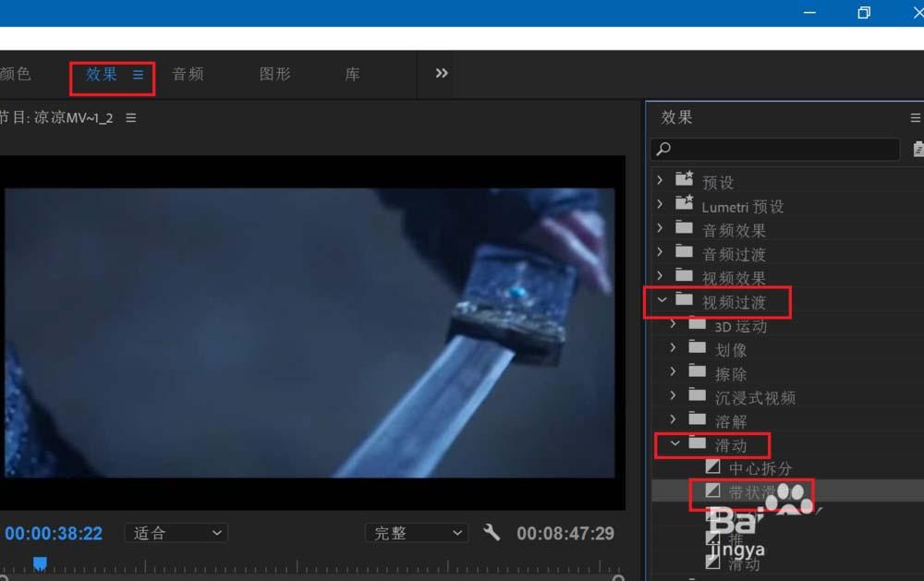
Task: Open the 完整 playback resolution dropdown
Action: click(416, 533)
